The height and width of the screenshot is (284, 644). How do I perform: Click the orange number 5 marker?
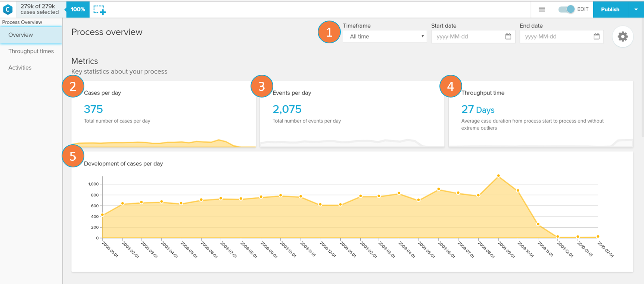pos(73,156)
